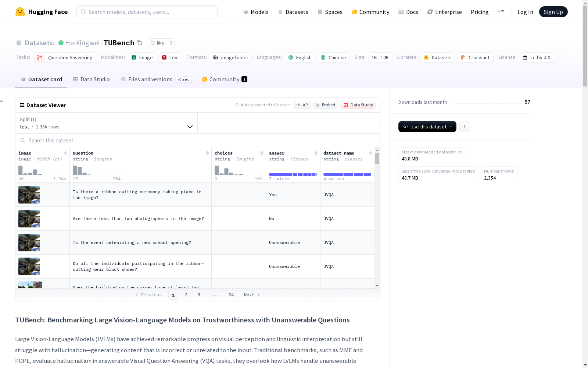
Task: Open the API button in Dataset Viewer
Action: tap(302, 105)
